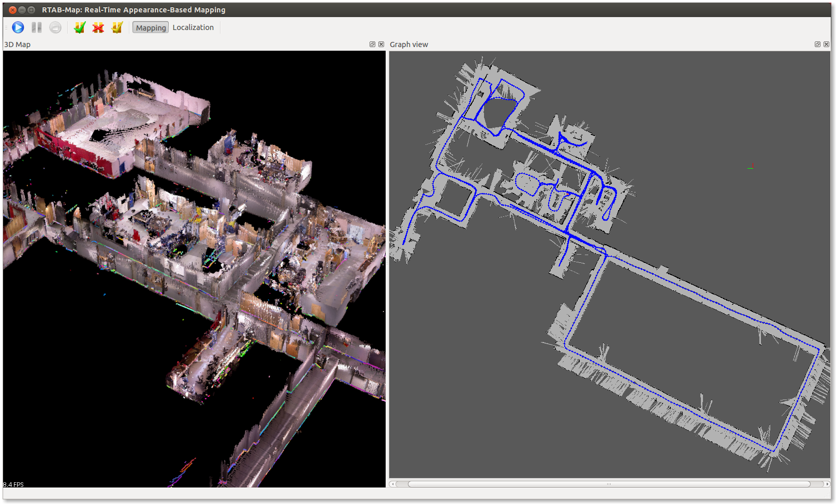The width and height of the screenshot is (836, 504).
Task: Click the green checkmark toolbar icon
Action: click(79, 27)
